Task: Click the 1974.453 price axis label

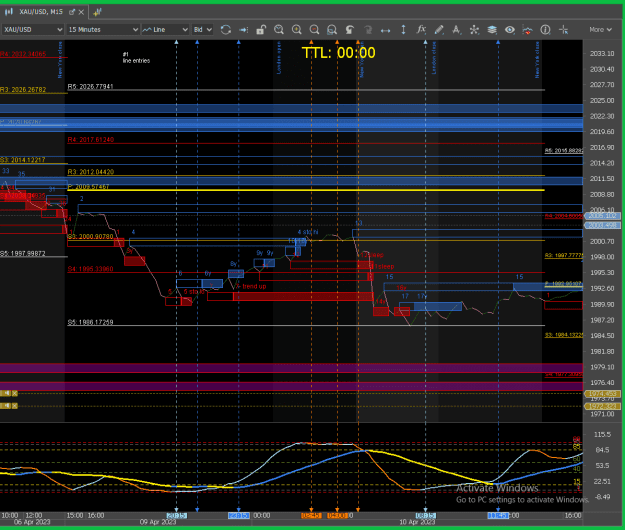Action: coord(603,394)
